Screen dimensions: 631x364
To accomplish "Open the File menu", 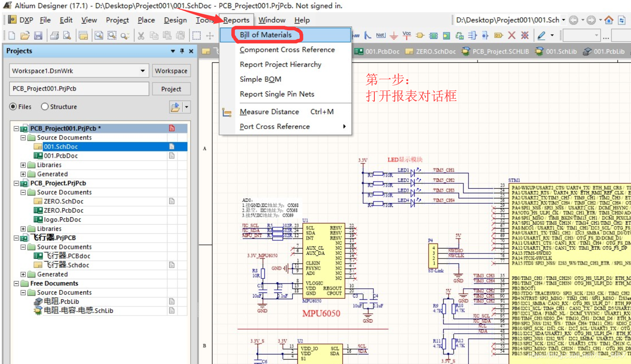I will click(45, 20).
